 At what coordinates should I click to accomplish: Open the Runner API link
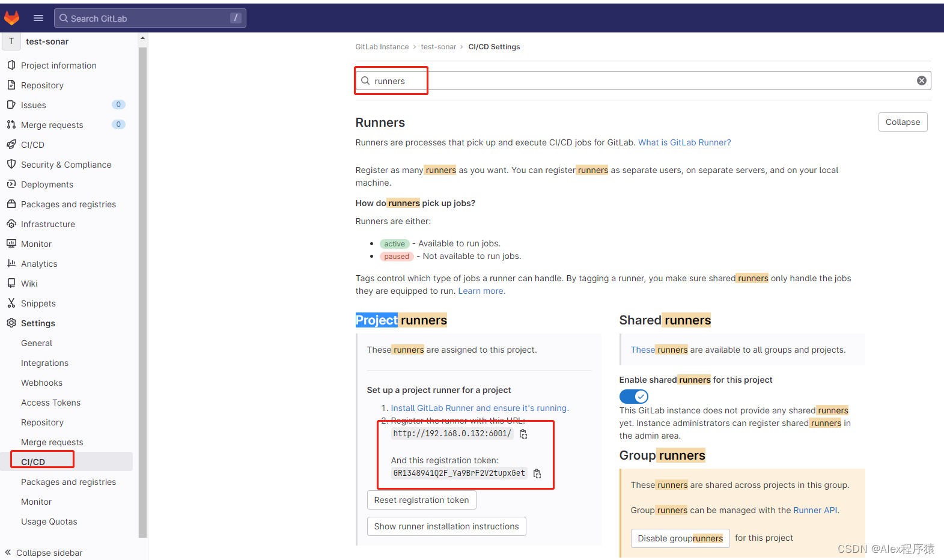coord(815,510)
